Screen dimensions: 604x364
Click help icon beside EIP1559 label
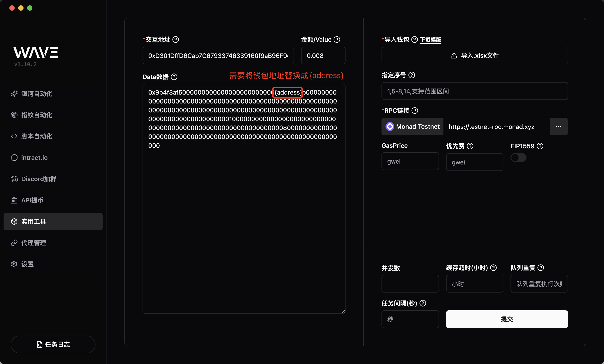pos(540,146)
